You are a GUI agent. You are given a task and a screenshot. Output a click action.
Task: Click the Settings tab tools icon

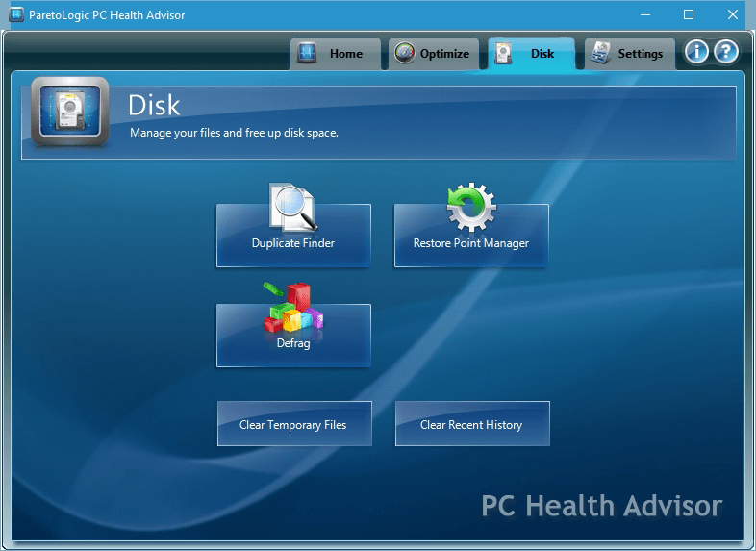point(600,53)
